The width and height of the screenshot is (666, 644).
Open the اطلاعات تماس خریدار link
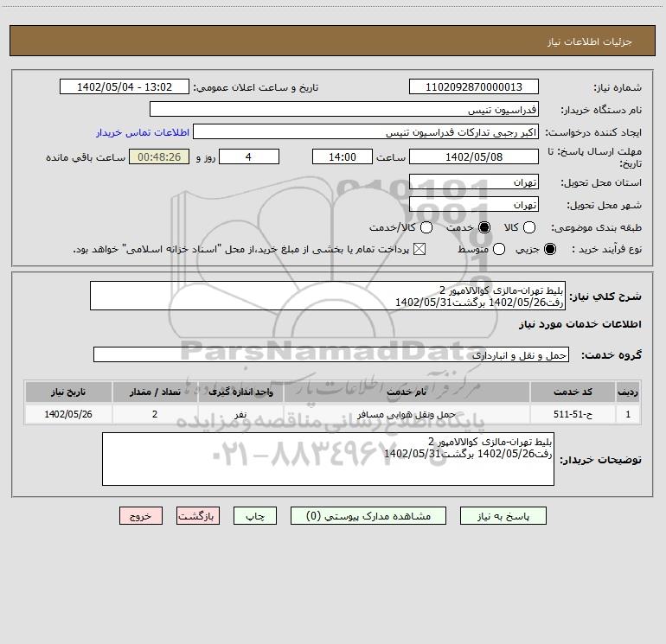pos(143,132)
